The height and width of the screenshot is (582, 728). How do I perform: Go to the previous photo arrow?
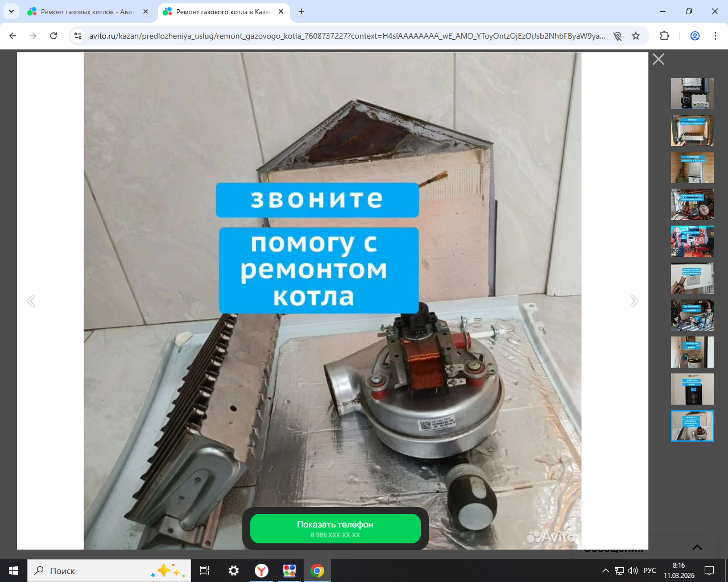[31, 301]
